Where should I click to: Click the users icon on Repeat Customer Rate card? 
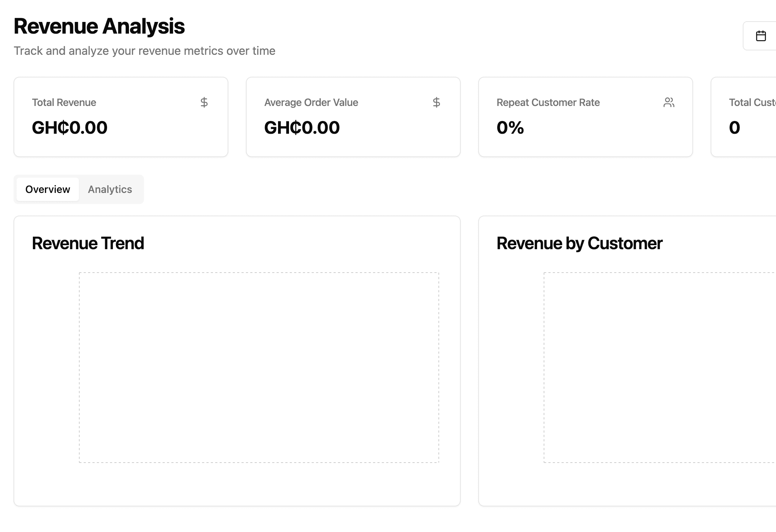669,102
